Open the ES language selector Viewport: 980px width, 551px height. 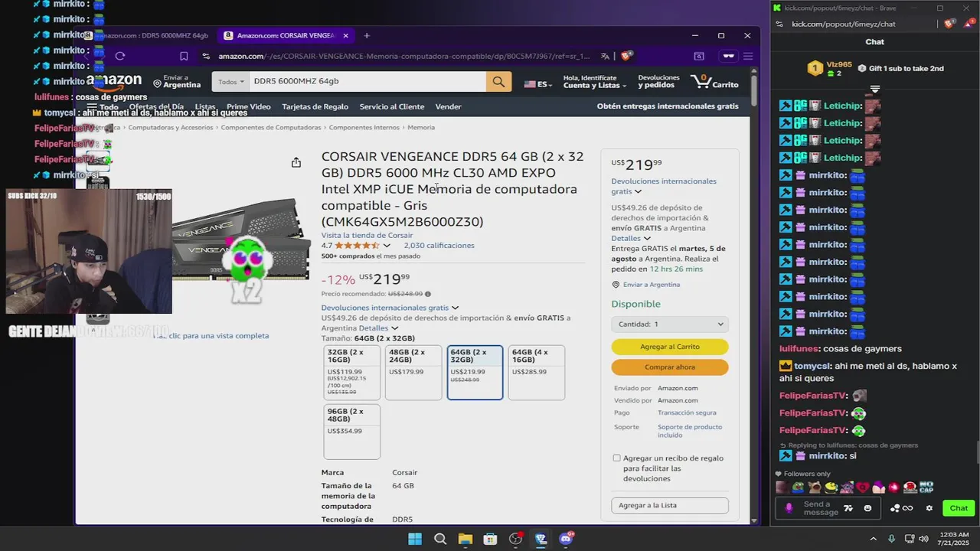click(x=538, y=83)
